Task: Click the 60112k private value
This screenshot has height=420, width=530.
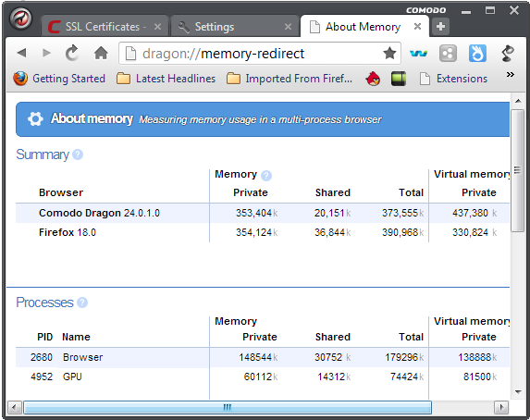Action: coord(261,377)
